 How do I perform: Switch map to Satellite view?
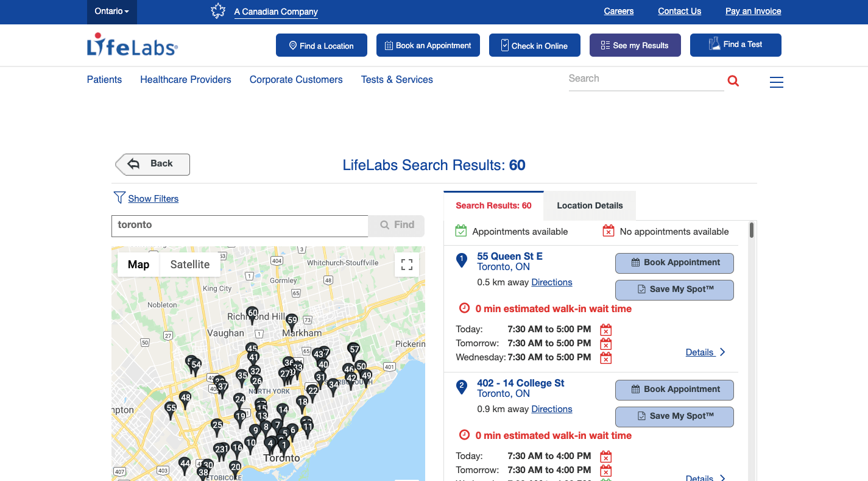(x=190, y=265)
